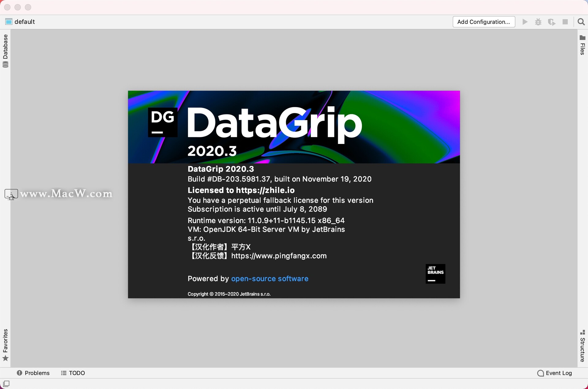Open the Favorites tool window
Image resolution: width=588 pixels, height=389 pixels.
(5, 345)
